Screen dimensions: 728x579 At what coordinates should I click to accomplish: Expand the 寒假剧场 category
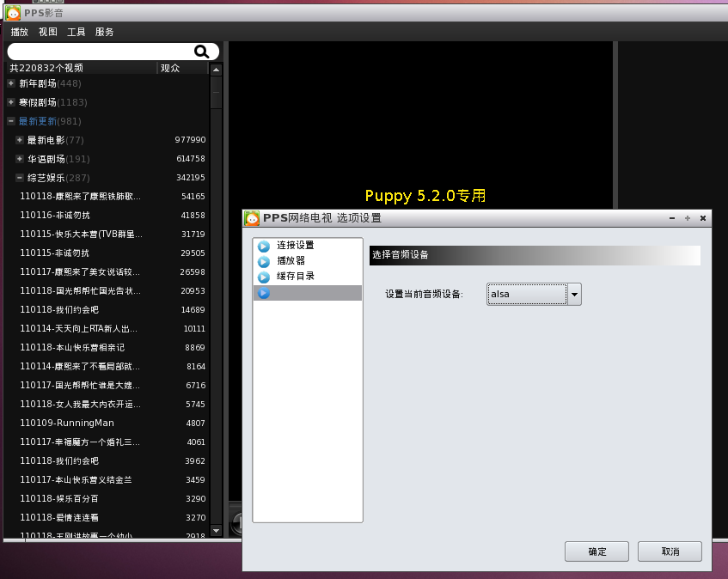coord(11,102)
